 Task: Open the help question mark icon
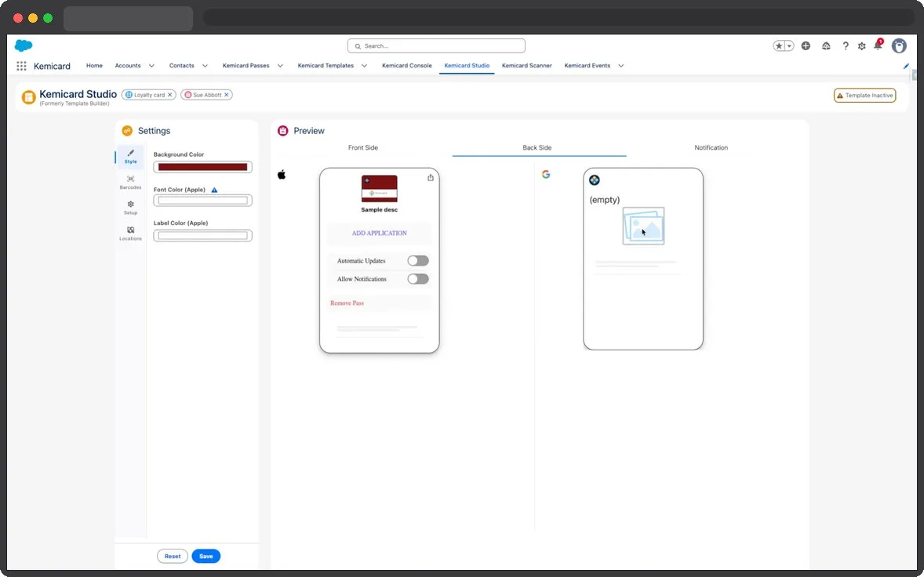[846, 46]
